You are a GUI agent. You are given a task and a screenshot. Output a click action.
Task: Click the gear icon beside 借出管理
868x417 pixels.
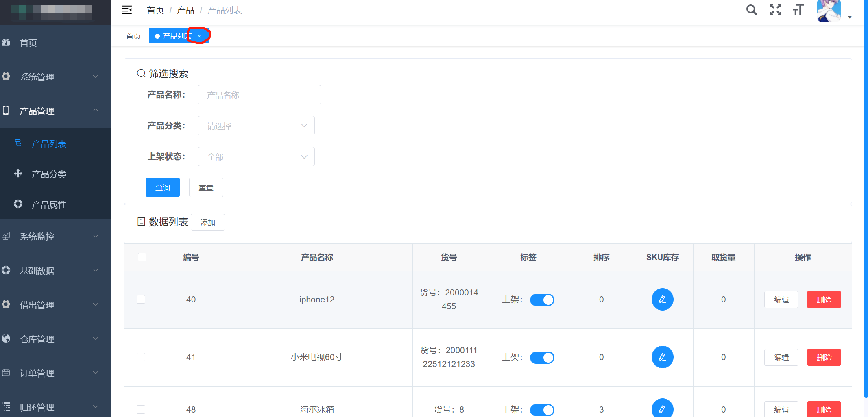pyautogui.click(x=6, y=304)
